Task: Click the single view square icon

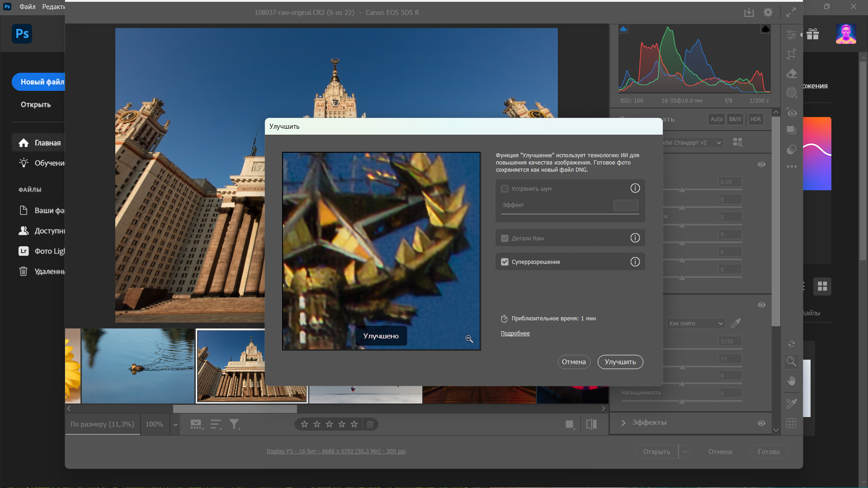Action: [570, 424]
